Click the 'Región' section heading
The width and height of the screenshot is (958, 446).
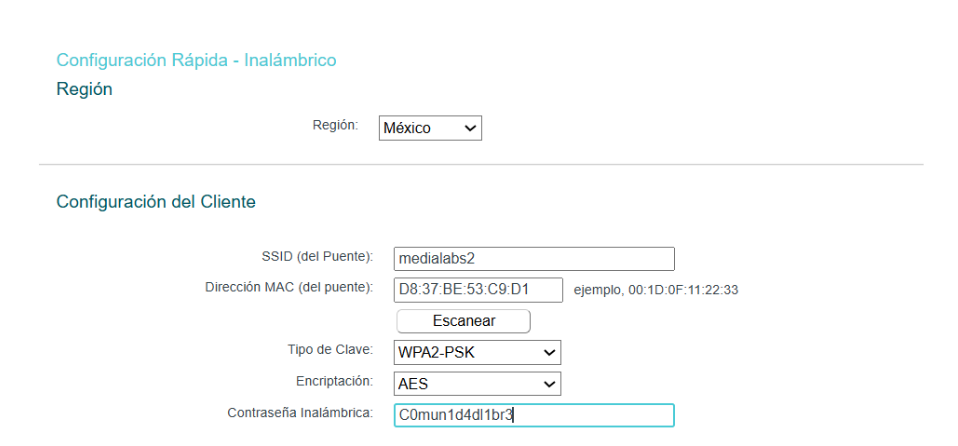click(84, 90)
